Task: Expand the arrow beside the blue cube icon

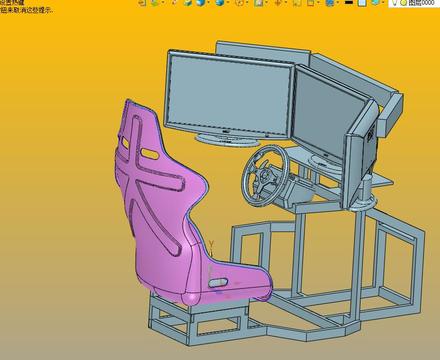Action: 207,3
